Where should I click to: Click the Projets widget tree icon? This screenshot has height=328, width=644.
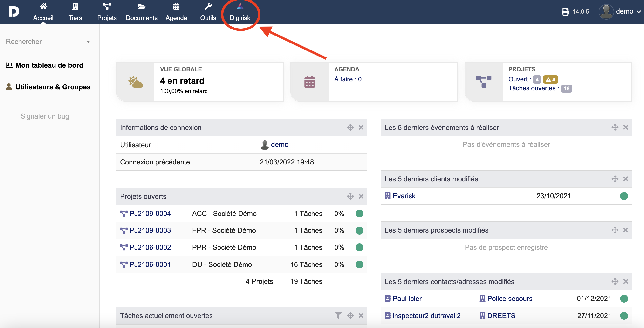pos(484,82)
